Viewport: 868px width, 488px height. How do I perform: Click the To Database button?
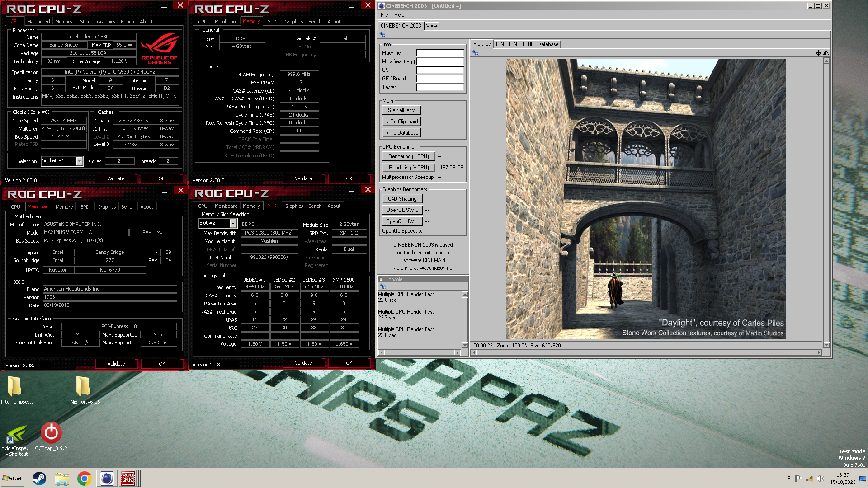click(x=401, y=133)
